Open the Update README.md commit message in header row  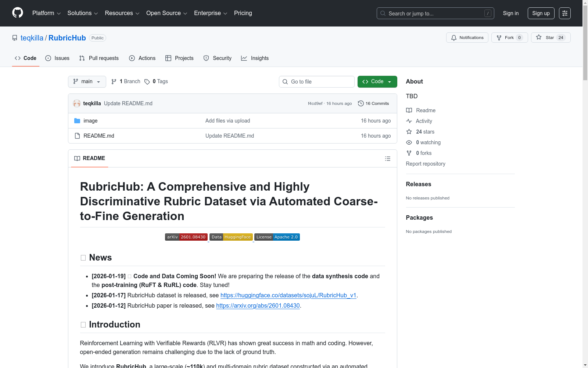point(128,103)
